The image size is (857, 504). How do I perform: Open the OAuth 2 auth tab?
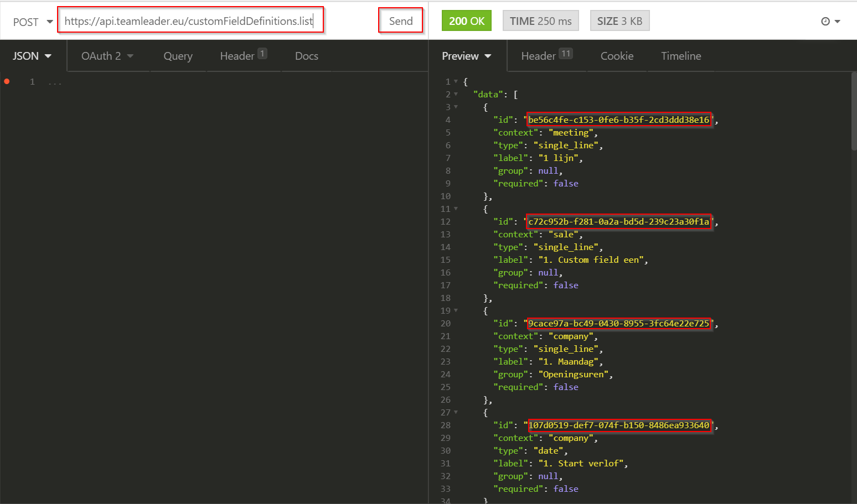click(x=107, y=56)
